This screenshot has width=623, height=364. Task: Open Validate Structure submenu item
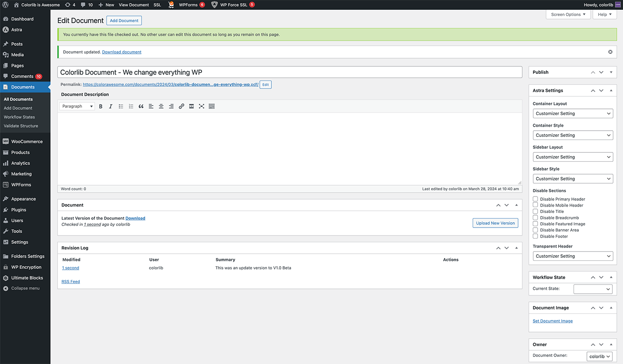click(x=21, y=126)
